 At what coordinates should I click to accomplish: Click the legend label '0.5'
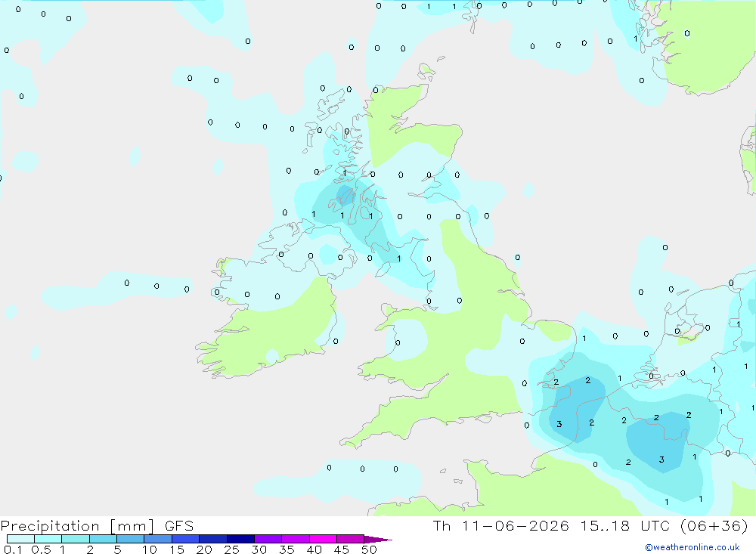[x=41, y=549]
